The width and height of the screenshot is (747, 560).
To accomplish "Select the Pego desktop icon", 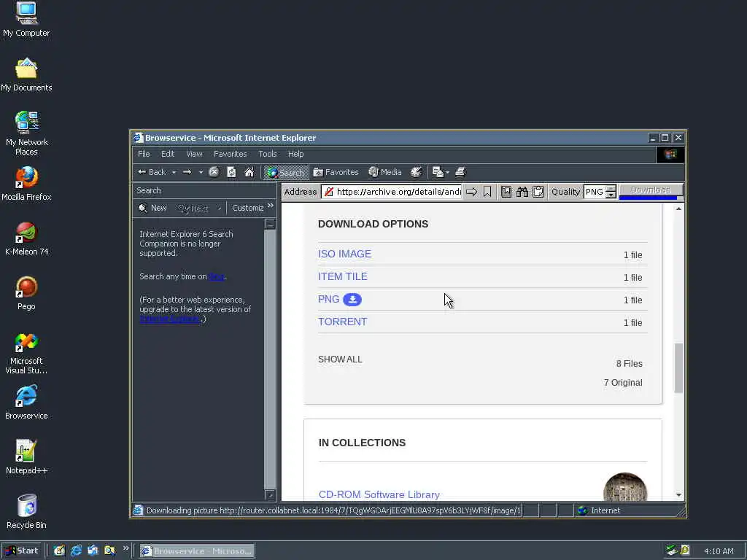I will [x=26, y=294].
